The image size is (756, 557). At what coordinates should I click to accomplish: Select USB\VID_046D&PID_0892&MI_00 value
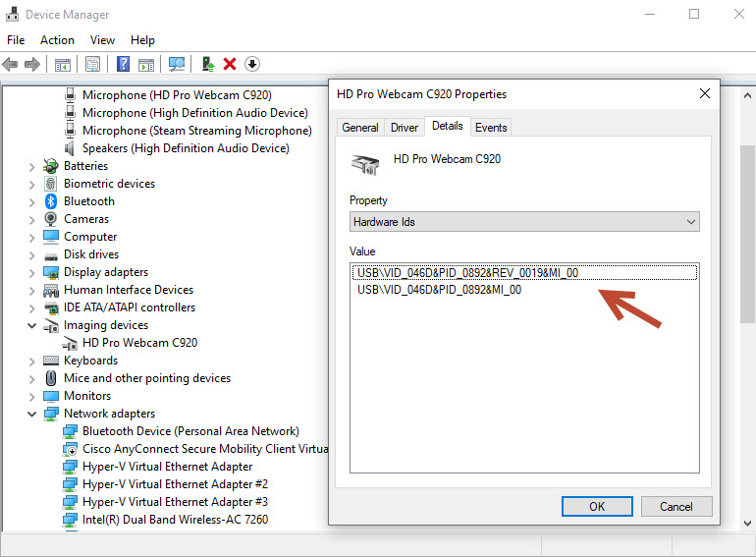point(439,290)
